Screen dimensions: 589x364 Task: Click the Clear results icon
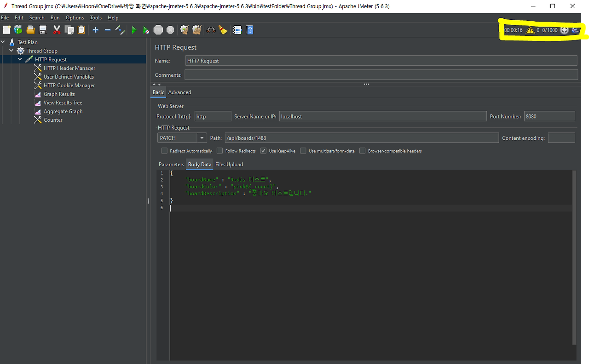coord(185,30)
